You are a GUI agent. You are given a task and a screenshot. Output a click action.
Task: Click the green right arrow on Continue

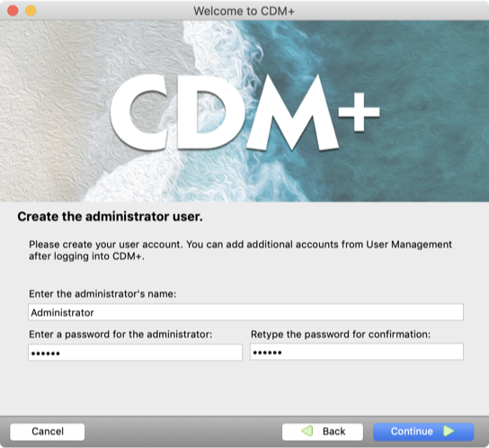[449, 431]
